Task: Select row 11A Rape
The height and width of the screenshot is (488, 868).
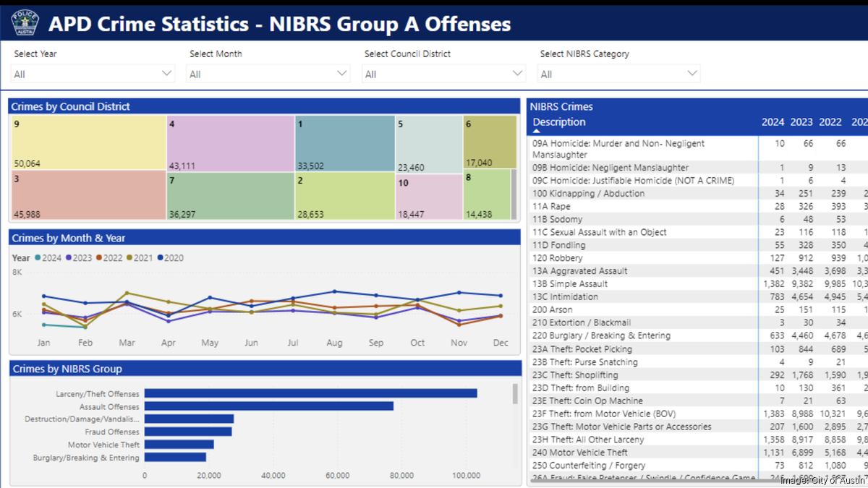Action: click(697, 206)
